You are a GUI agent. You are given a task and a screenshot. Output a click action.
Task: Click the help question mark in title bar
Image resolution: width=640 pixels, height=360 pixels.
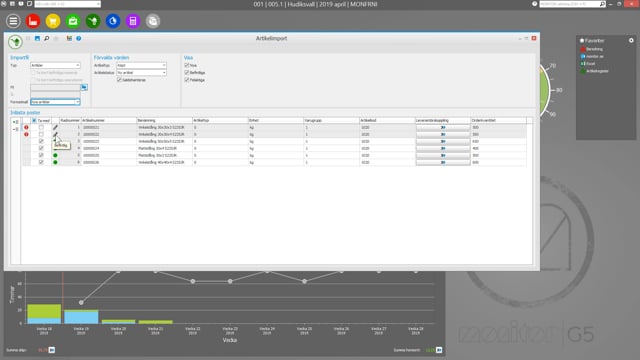point(534,4)
